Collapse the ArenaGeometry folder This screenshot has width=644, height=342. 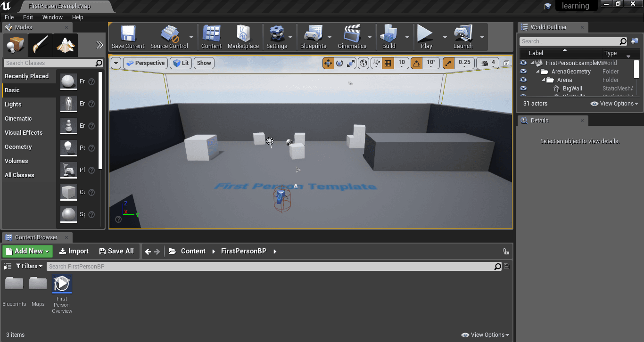[x=539, y=72]
